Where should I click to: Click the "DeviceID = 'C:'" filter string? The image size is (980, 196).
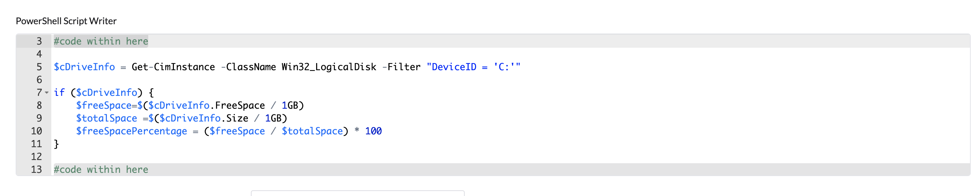tap(473, 67)
